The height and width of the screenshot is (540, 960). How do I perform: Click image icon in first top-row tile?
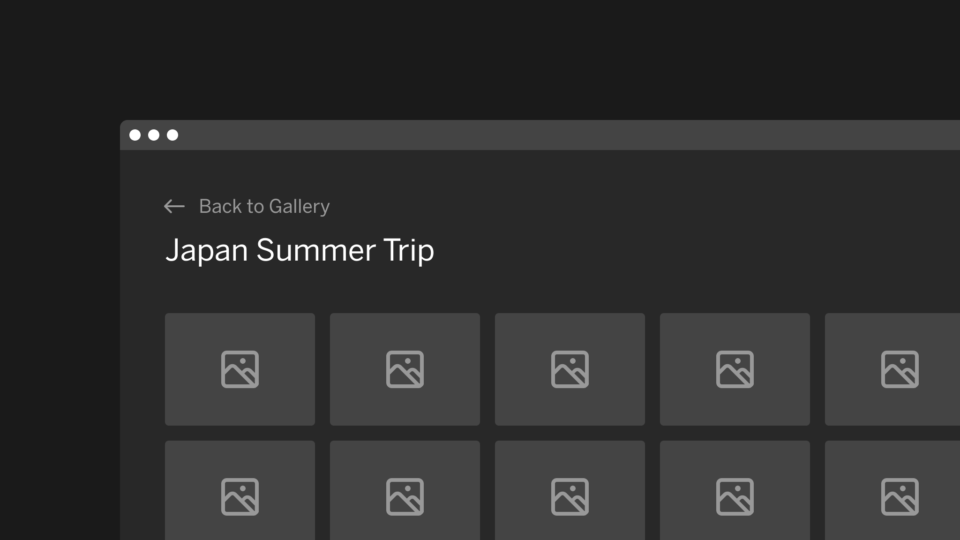(240, 369)
